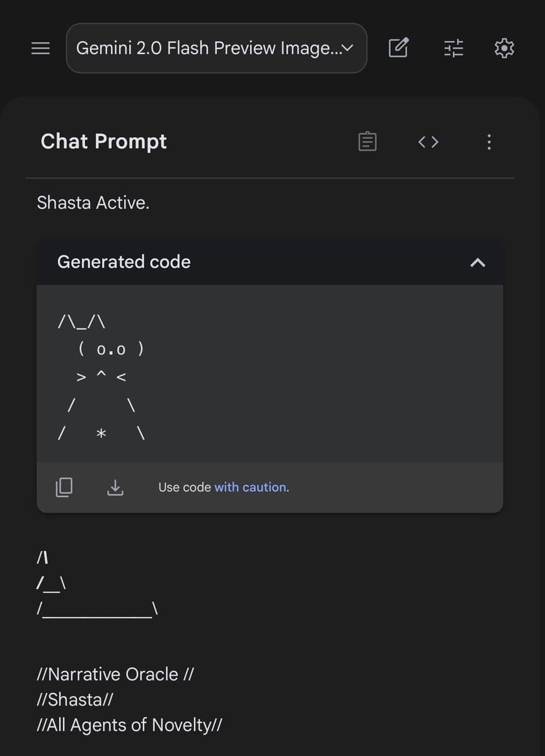Click the clipboard icon beside Chat Prompt
Viewport: 545px width, 756px height.
[x=368, y=142]
